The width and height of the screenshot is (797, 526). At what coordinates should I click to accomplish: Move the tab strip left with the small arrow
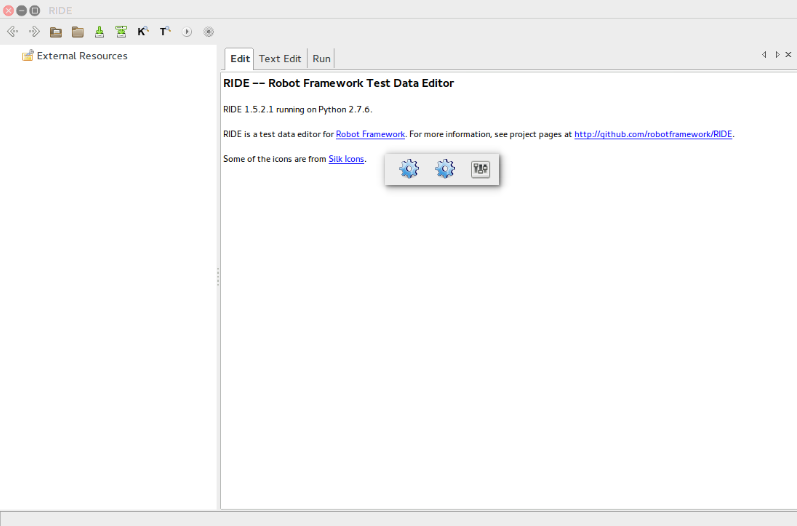764,54
